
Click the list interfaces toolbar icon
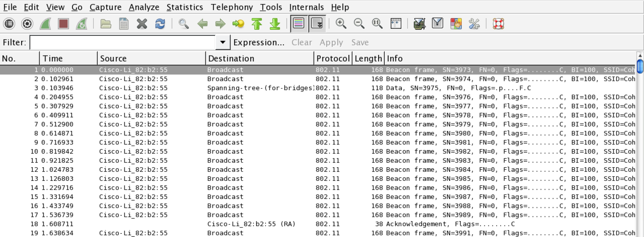pyautogui.click(x=9, y=24)
